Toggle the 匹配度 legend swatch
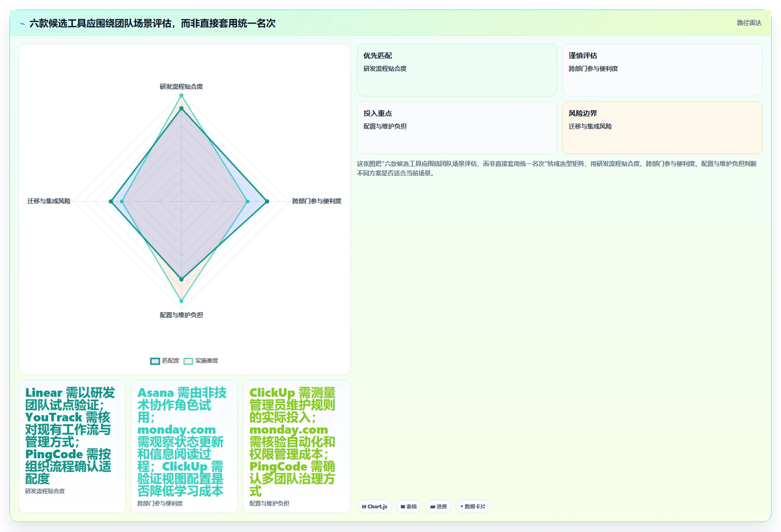Viewport: 781px width, 532px height. [x=155, y=361]
